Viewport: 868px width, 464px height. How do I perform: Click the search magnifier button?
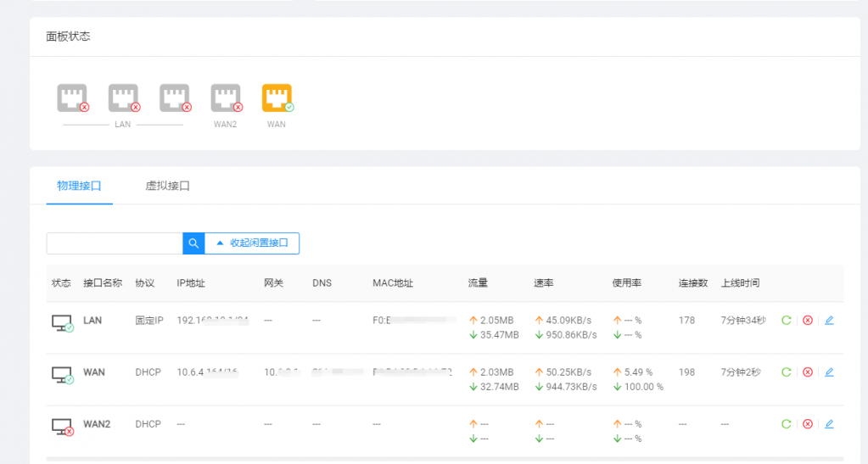[193, 243]
